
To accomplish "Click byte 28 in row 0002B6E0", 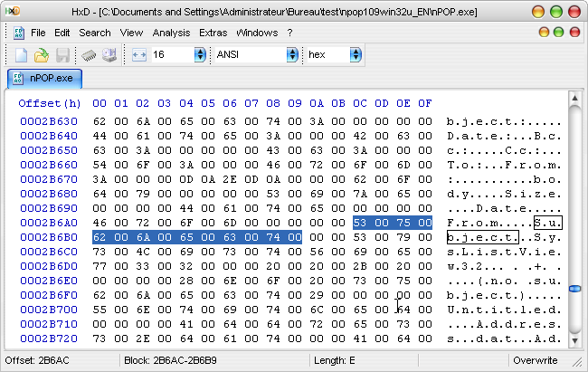I will (186, 281).
